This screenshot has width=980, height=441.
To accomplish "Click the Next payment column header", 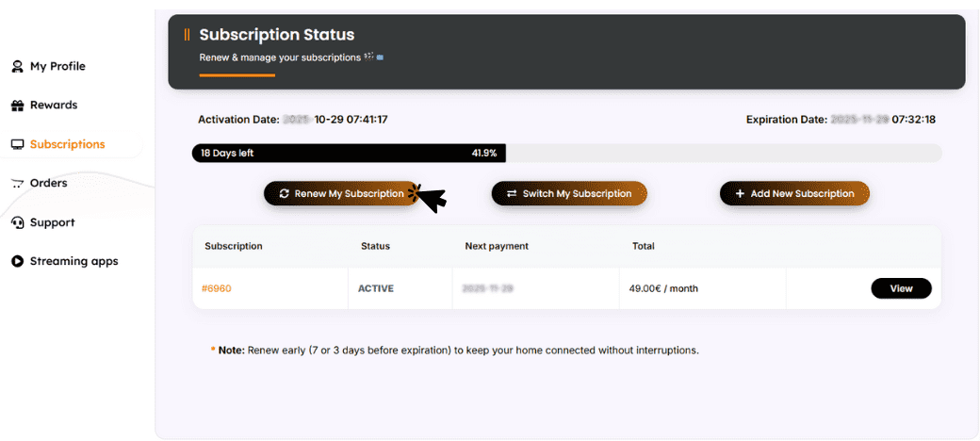I will (497, 246).
